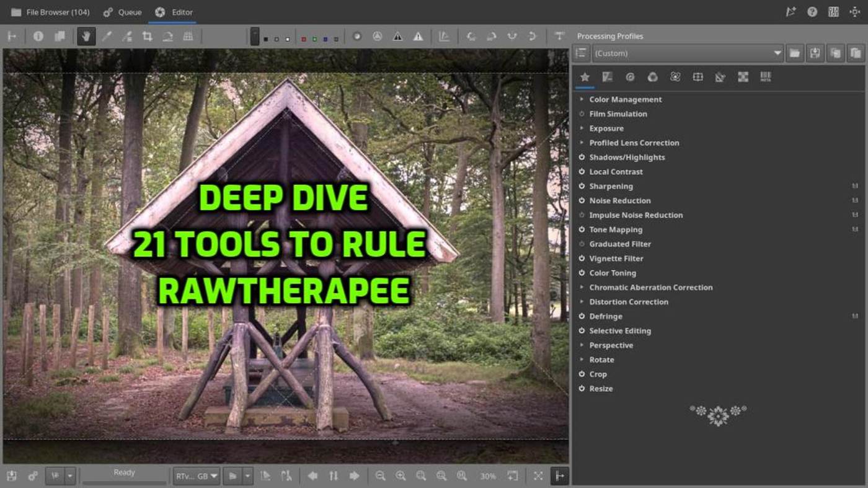
Task: Load a processing profile from file
Action: click(x=794, y=53)
